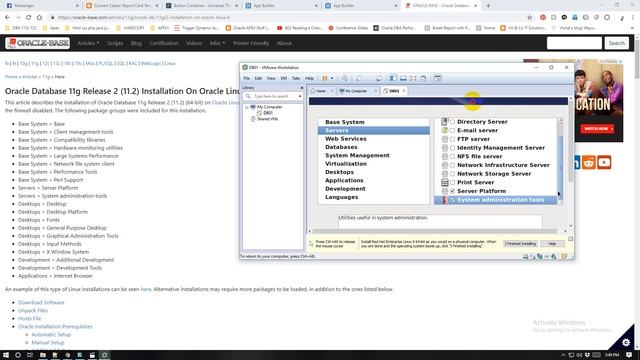
Task: Click the site Search button
Action: click(x=616, y=43)
